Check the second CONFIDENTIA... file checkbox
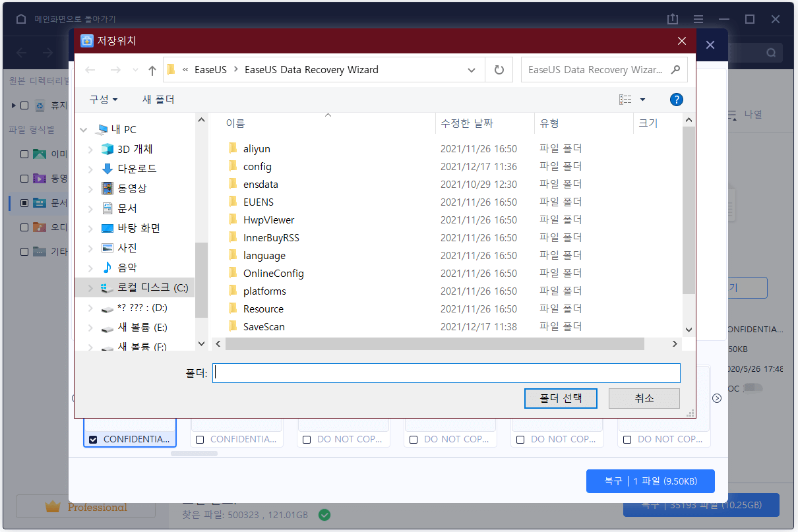The height and width of the screenshot is (532, 798). pos(200,439)
